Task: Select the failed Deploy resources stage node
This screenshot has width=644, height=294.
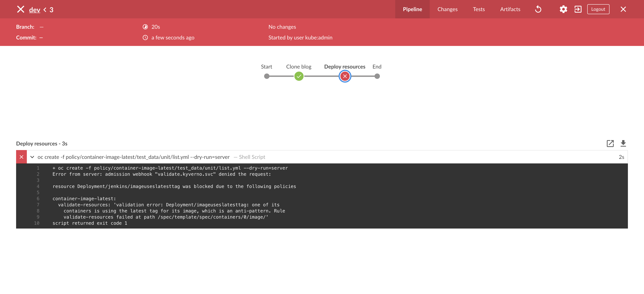Action: (x=345, y=76)
